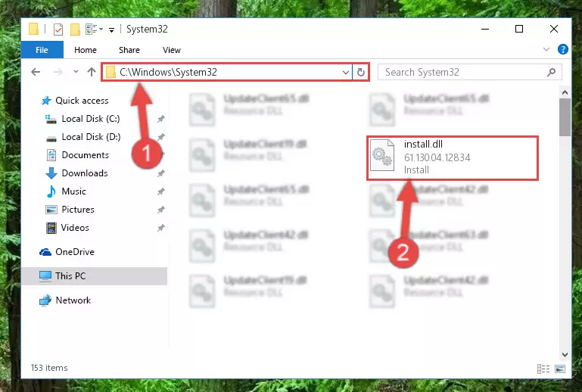The width and height of the screenshot is (582, 392).
Task: Click the pin icon next to Downloads
Action: [x=160, y=173]
